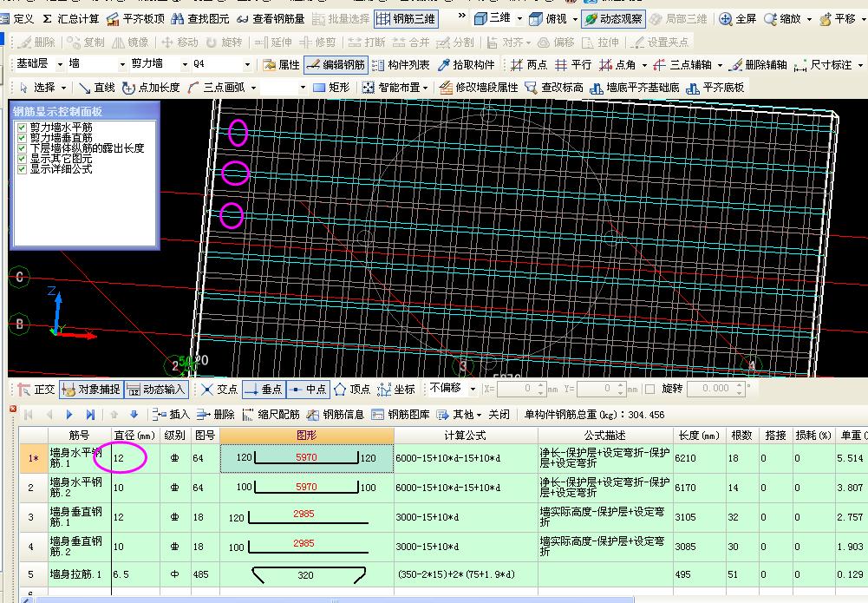Open 属性 properties panel
This screenshot has height=603, width=868.
pyautogui.click(x=281, y=65)
